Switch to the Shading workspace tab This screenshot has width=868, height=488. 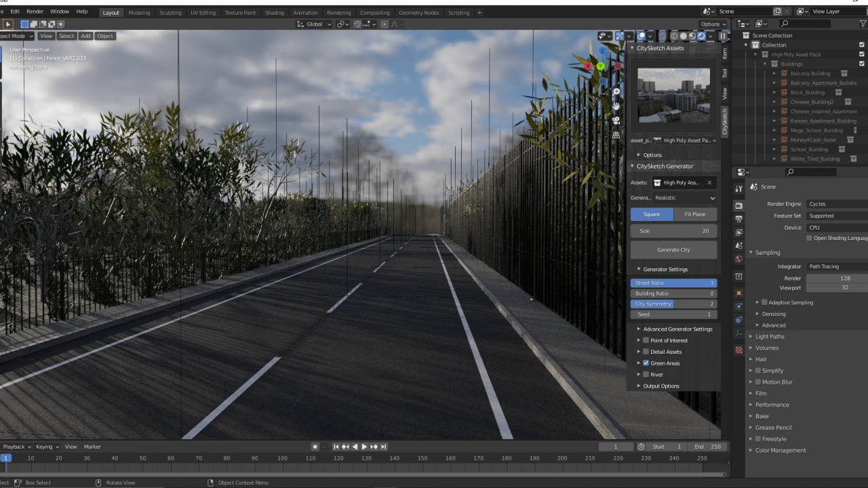pyautogui.click(x=275, y=13)
